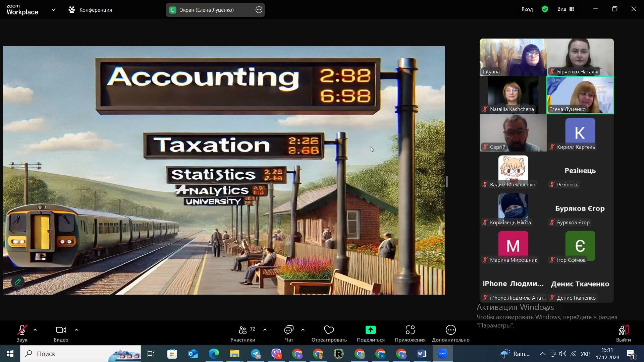The image size is (644, 362).
Task: Open the Zoom Workplace dropdown chevron
Action: click(54, 10)
